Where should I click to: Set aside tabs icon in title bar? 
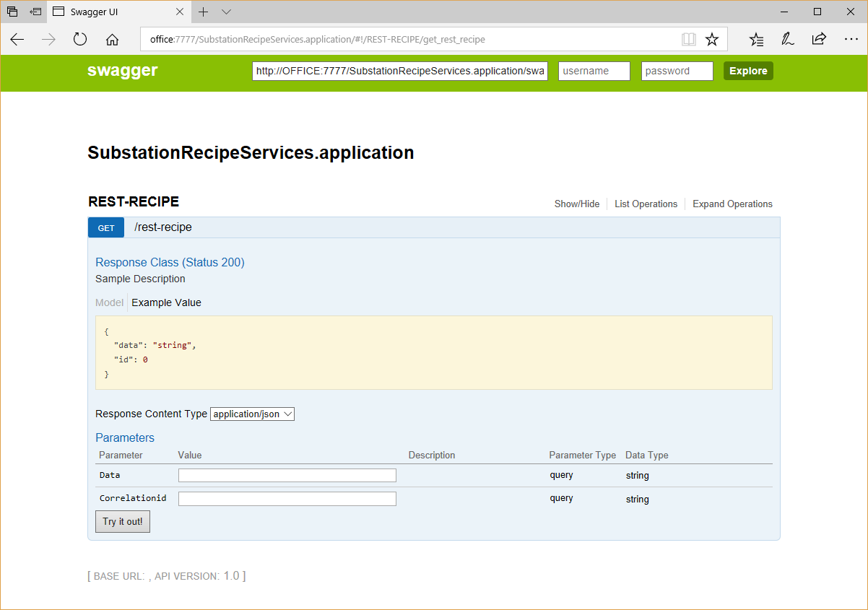(x=35, y=12)
